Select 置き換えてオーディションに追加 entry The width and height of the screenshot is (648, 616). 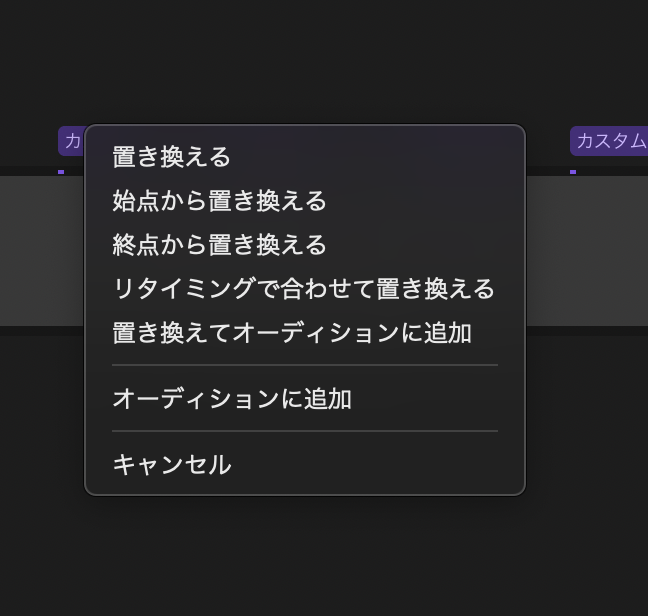[x=292, y=333]
